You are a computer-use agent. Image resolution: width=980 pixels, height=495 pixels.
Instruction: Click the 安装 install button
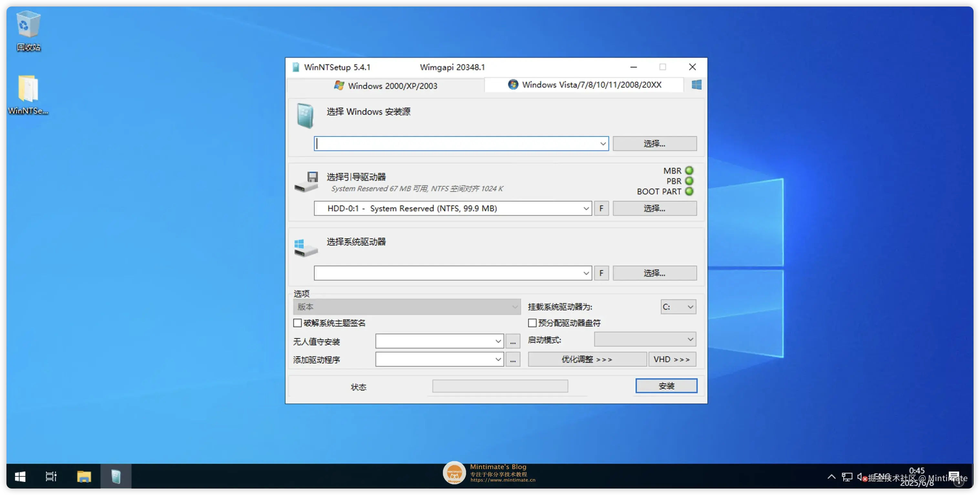[666, 385]
